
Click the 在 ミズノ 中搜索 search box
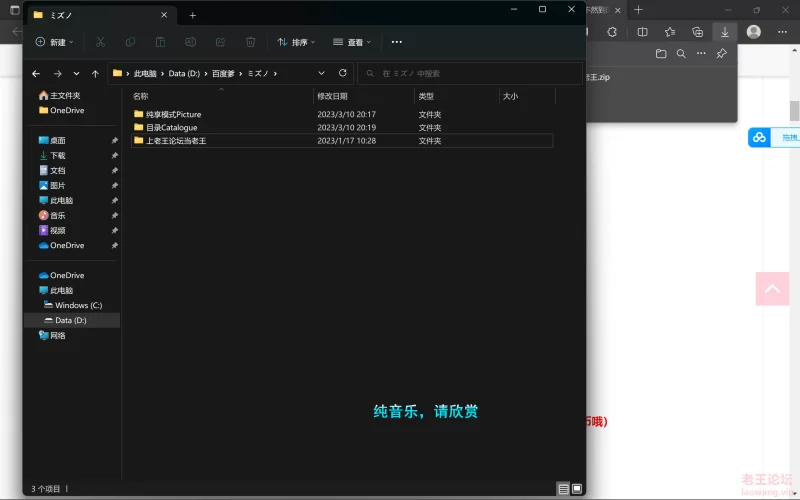(470, 73)
